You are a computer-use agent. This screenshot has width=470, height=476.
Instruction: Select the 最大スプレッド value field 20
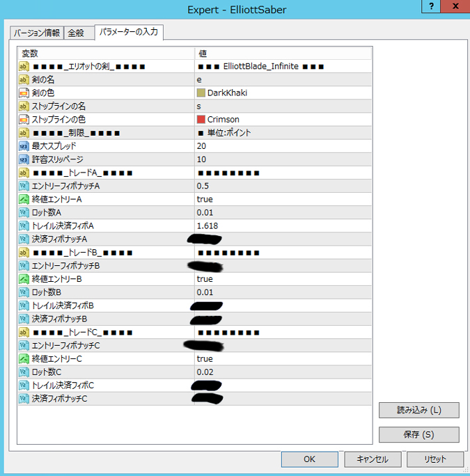[283, 146]
